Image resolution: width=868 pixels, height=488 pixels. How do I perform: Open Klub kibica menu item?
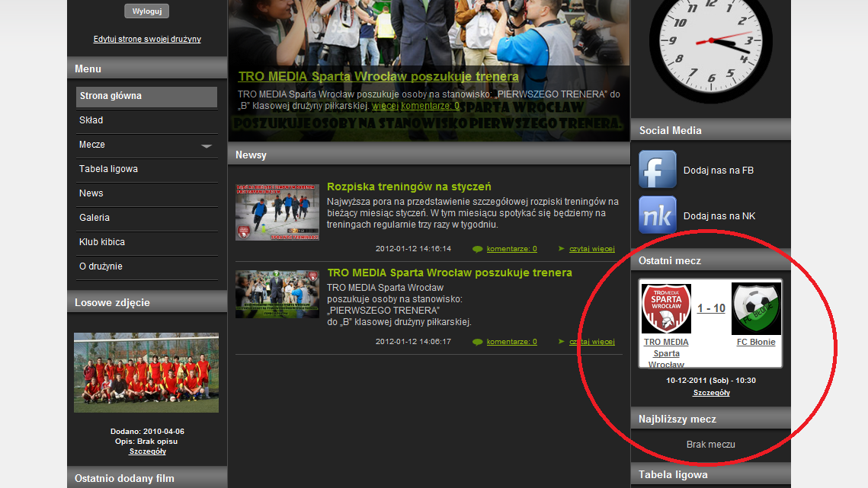tap(146, 242)
